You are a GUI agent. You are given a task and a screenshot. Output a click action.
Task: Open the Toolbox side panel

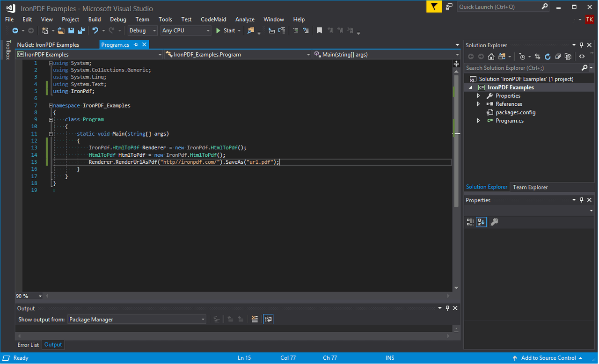click(7, 50)
